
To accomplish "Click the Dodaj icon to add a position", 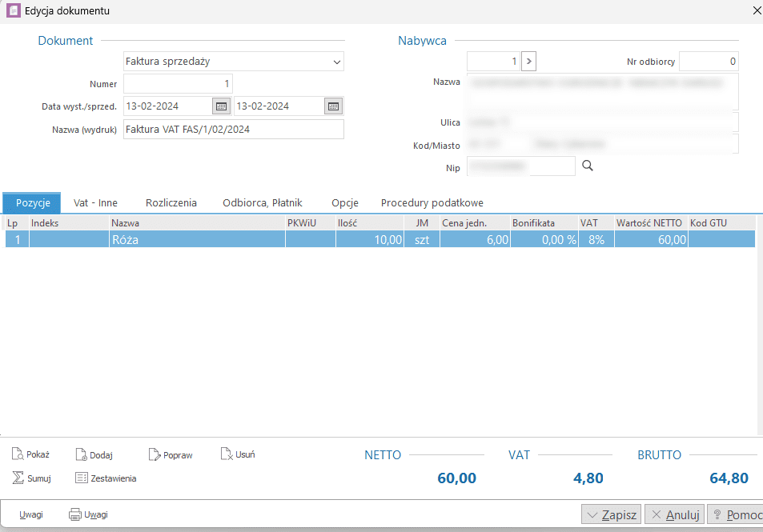I will [81, 454].
